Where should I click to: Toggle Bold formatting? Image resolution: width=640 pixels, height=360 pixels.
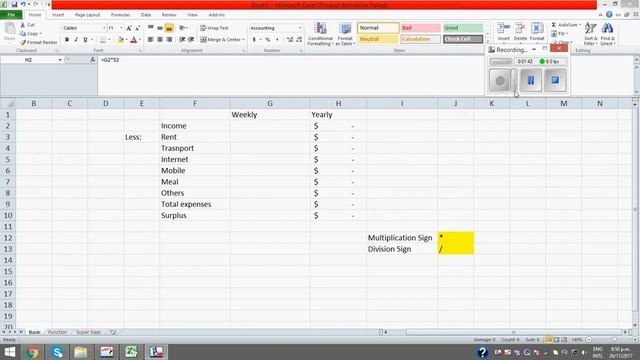pos(67,40)
